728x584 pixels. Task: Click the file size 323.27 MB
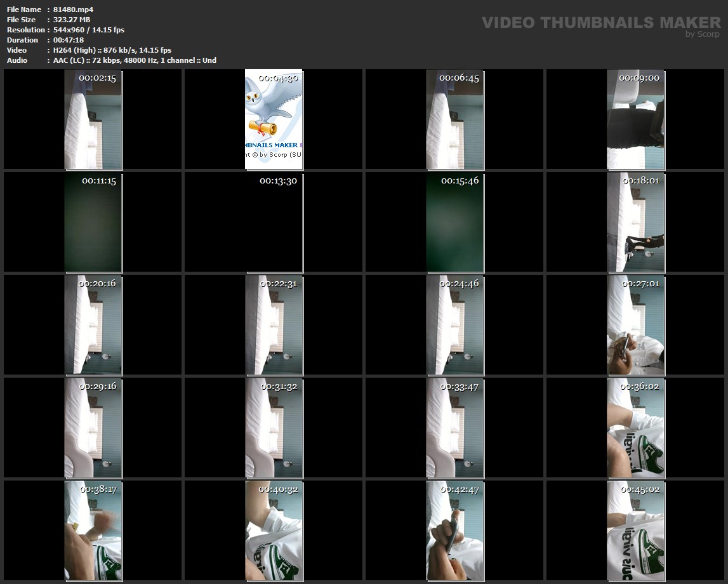(72, 20)
